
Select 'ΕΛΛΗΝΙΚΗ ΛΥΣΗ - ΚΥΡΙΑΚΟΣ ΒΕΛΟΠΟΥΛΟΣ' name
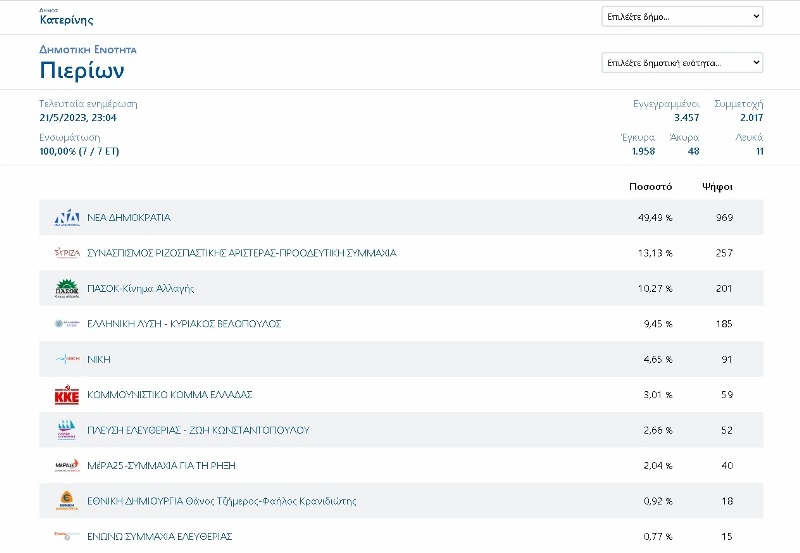184,324
